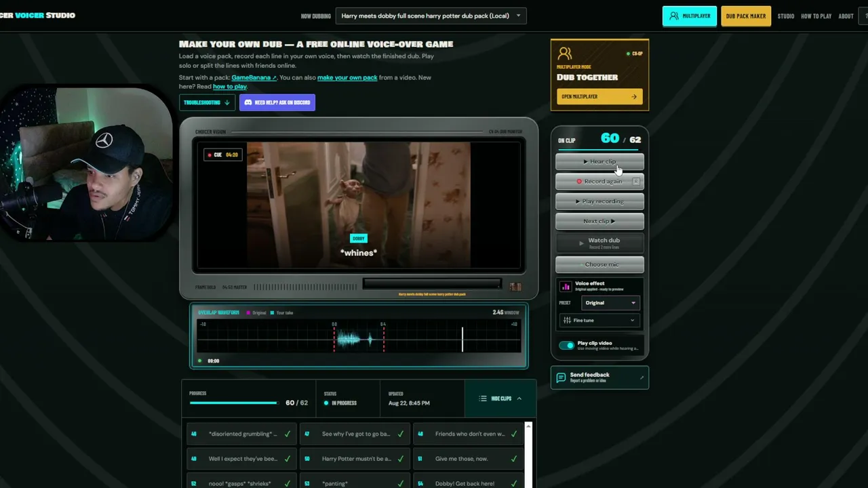The width and height of the screenshot is (868, 488).
Task: Go to Studio in top navigation
Action: pyautogui.click(x=786, y=16)
